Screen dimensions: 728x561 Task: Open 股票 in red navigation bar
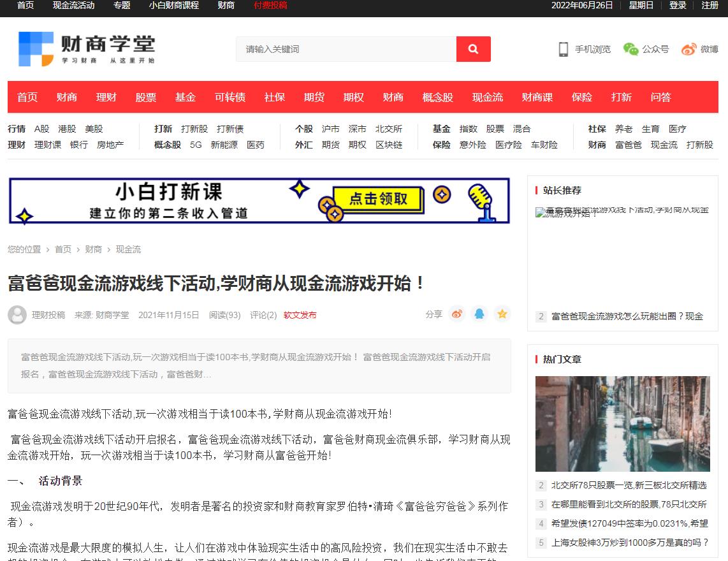[146, 97]
